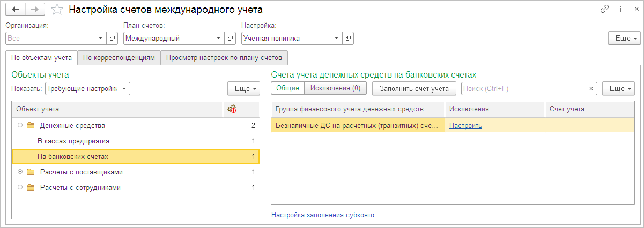Screen dimensions: 644x228
Task: Add page to favorites with star icon
Action: 55,10
